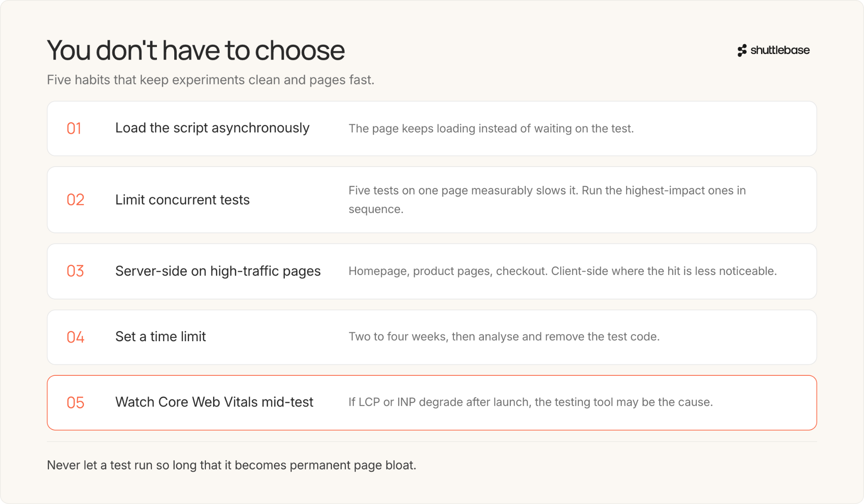This screenshot has width=864, height=504.
Task: Click the shuttlebase logo icon
Action: pos(742,51)
